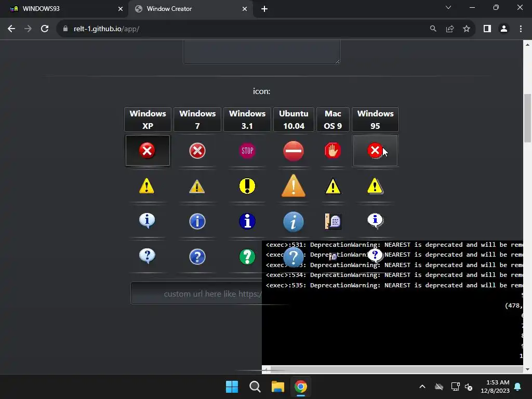Click the Ubuntu 10.04 column header
532x399 pixels.
coord(294,119)
